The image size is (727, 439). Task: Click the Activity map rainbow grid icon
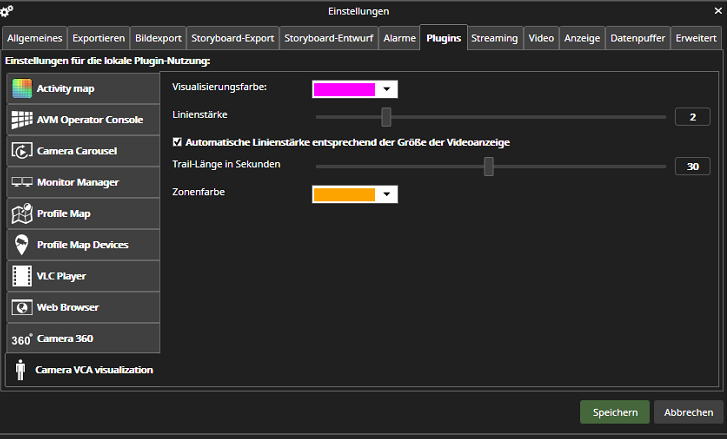tap(22, 89)
